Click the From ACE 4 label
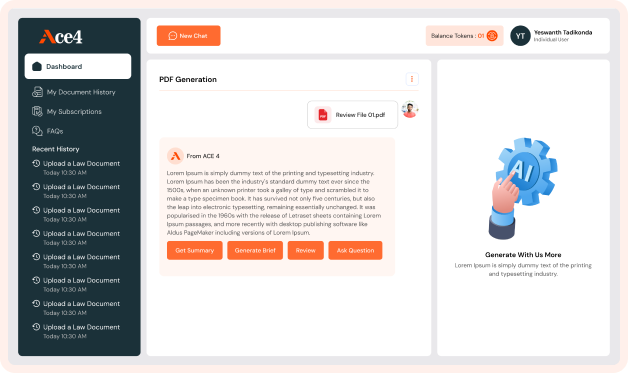The width and height of the screenshot is (628, 373). (203, 156)
